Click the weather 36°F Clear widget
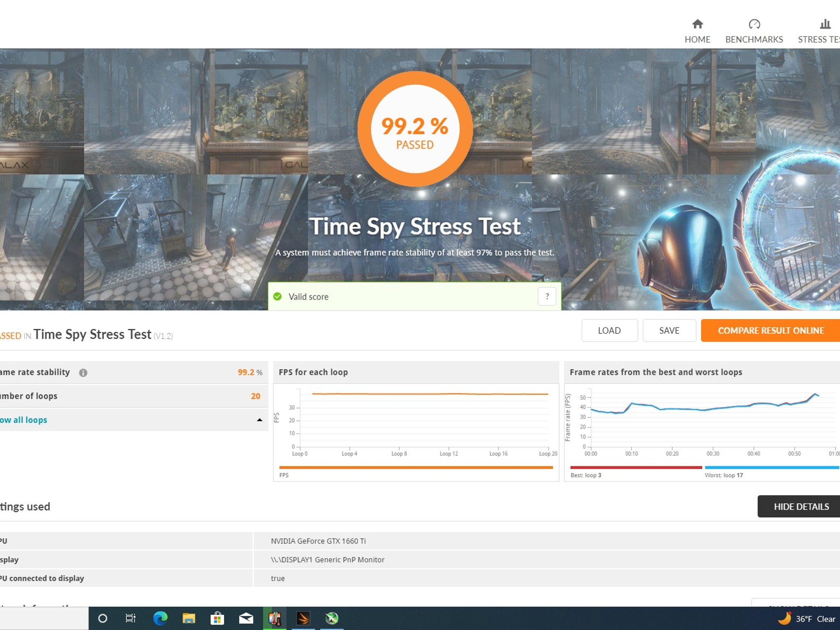Screen dimensions: 840x630 tap(807, 619)
